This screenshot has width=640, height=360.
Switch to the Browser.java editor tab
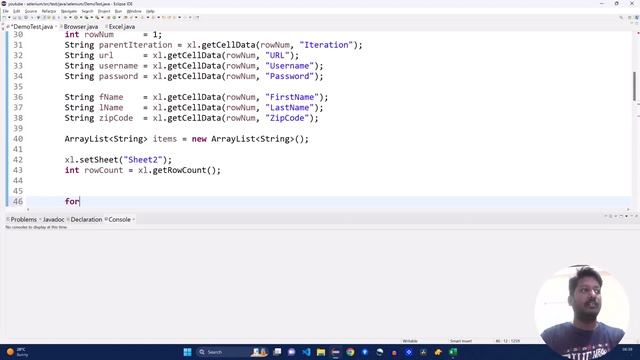80,27
